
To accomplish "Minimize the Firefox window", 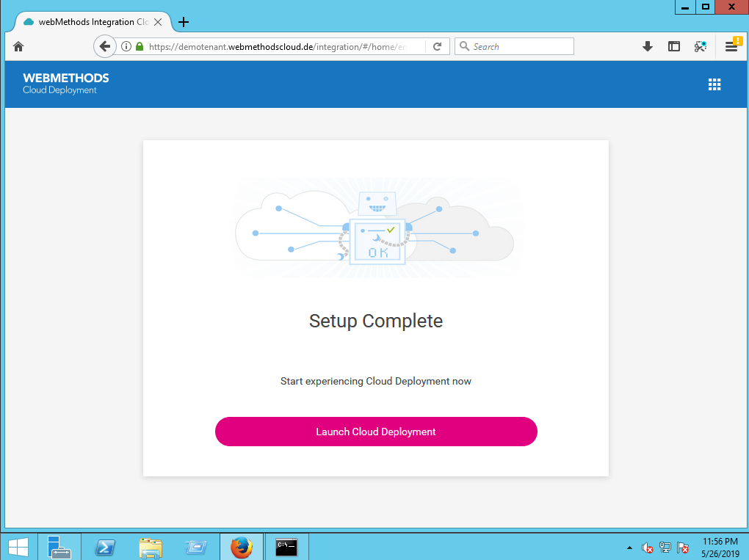I will tap(685, 7).
